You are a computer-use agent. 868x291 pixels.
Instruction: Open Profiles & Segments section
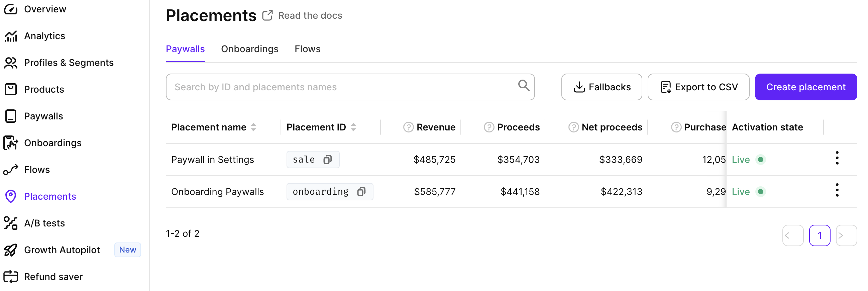click(69, 63)
